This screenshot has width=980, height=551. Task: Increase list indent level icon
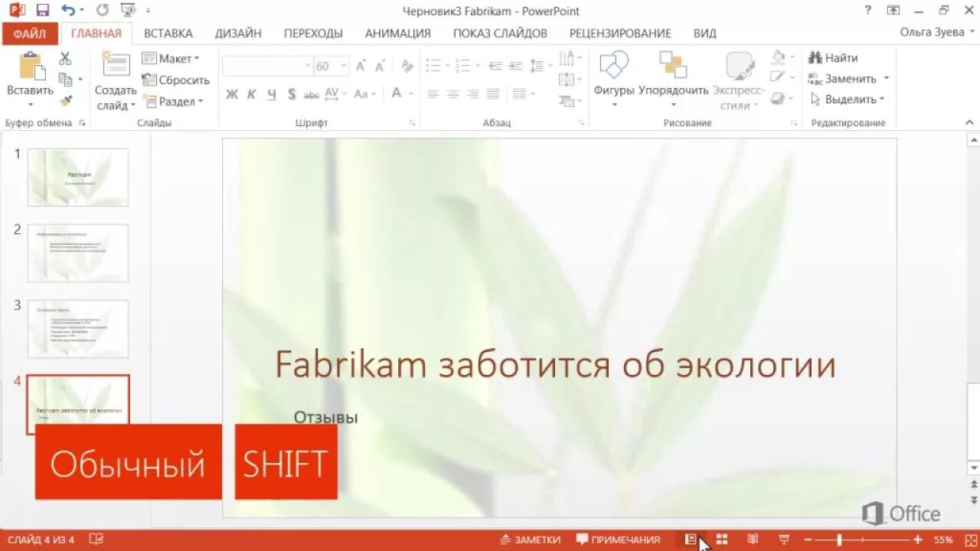pyautogui.click(x=516, y=67)
